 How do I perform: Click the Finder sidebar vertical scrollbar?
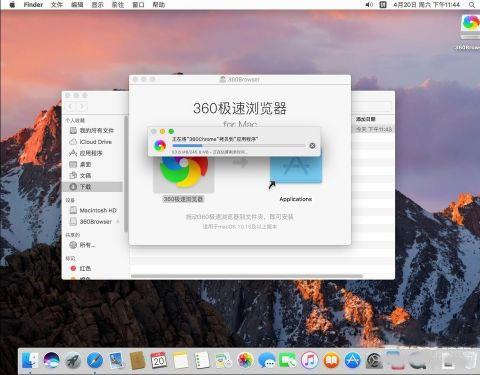[126, 173]
